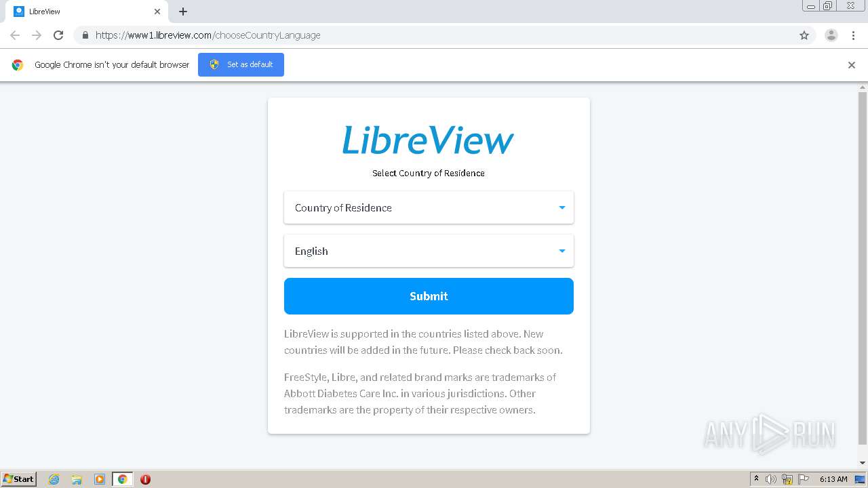Restore down the Chrome window
868x488 pixels.
coord(828,5)
